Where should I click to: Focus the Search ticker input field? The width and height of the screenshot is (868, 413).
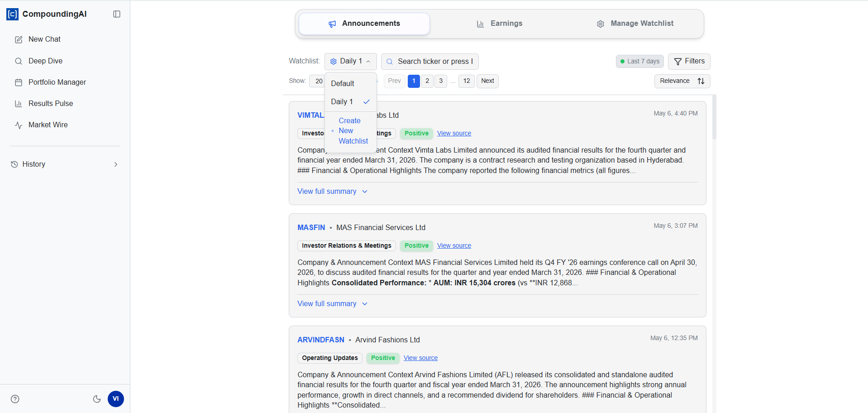(x=430, y=61)
